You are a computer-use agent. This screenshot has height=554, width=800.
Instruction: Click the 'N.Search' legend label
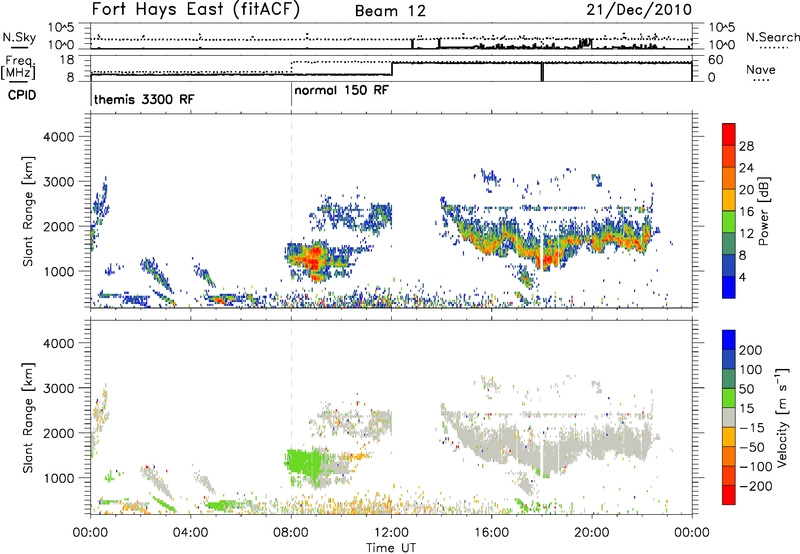pos(773,37)
